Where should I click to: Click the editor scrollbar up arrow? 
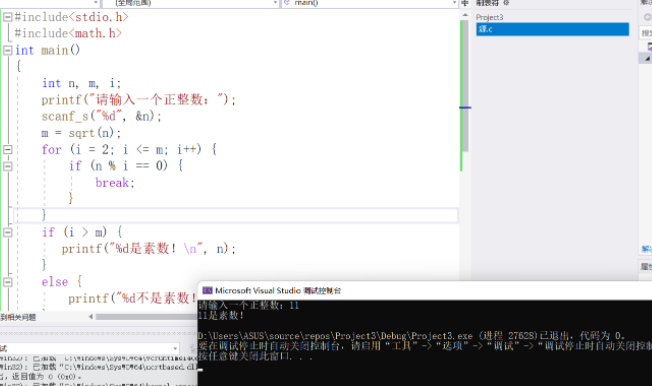465,15
